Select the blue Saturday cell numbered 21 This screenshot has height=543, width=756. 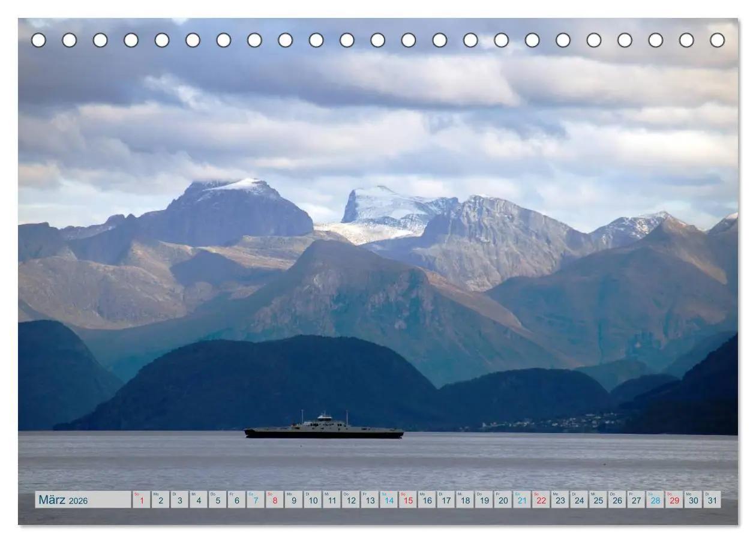point(522,500)
